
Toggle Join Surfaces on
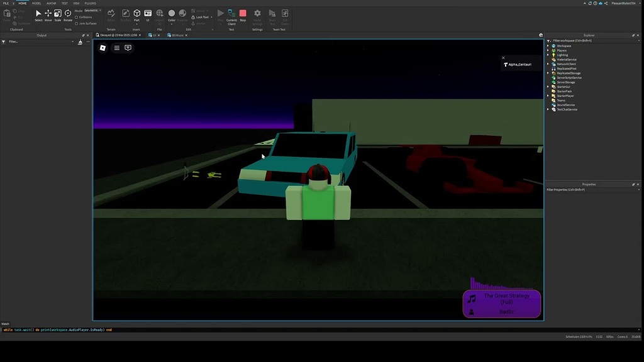[x=77, y=24]
